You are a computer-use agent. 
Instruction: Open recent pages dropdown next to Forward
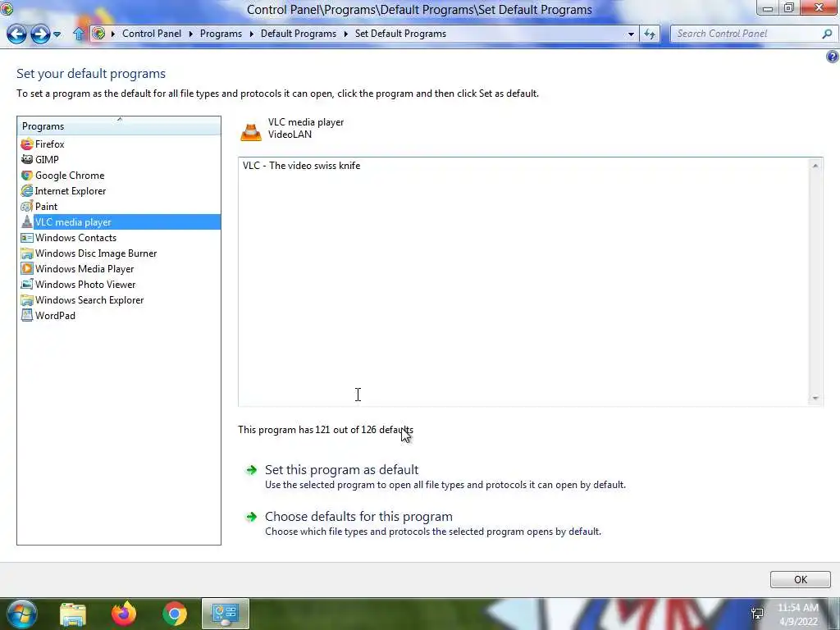pyautogui.click(x=57, y=34)
